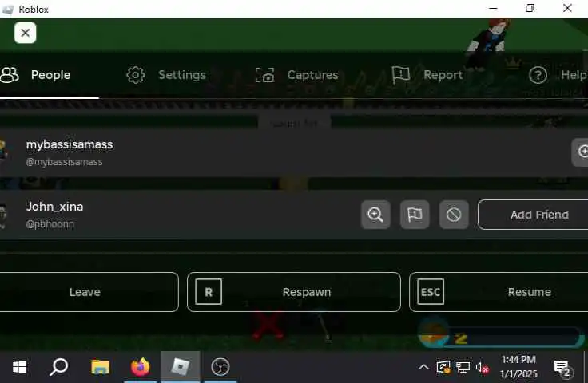Select player name mybassisamass
The image size is (588, 383).
tap(70, 144)
